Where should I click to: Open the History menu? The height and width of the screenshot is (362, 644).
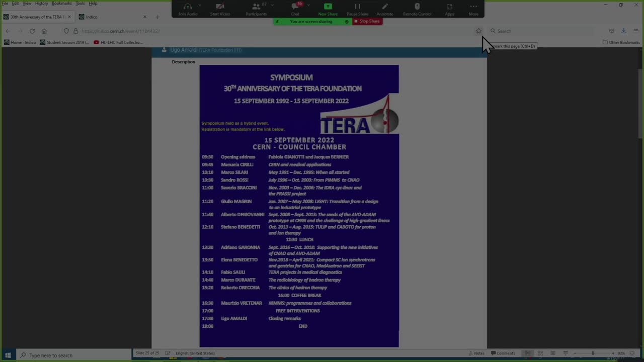[x=41, y=4]
